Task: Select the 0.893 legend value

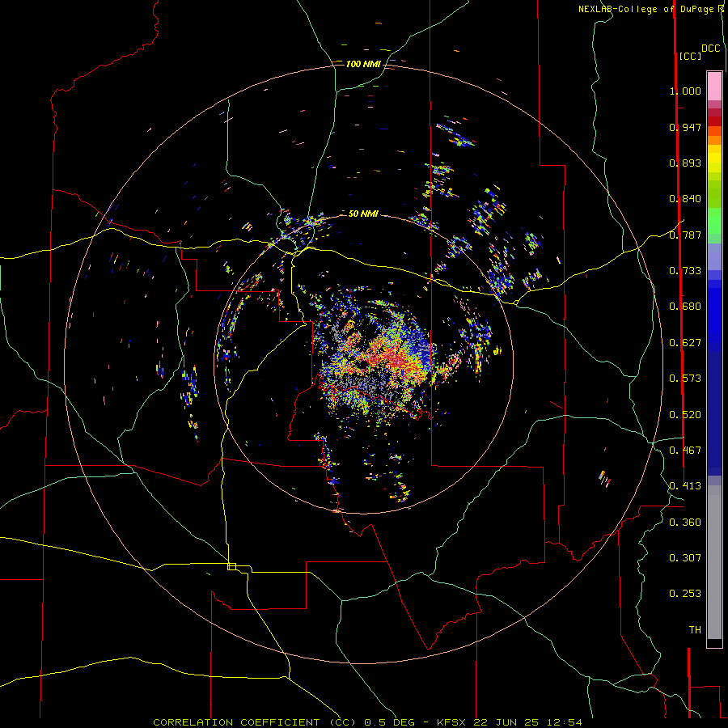Action: 685,163
